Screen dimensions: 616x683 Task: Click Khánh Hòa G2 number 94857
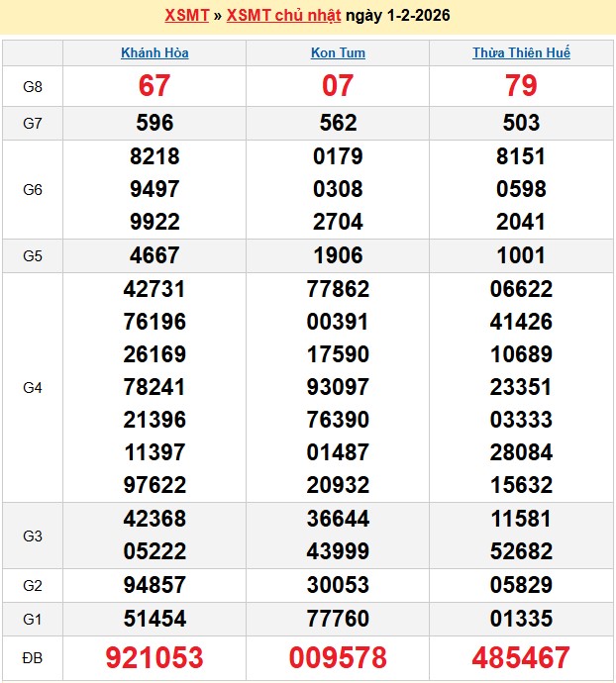click(154, 585)
